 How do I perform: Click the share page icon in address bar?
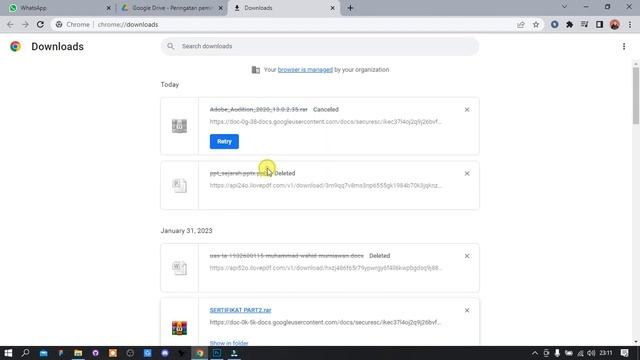click(521, 24)
